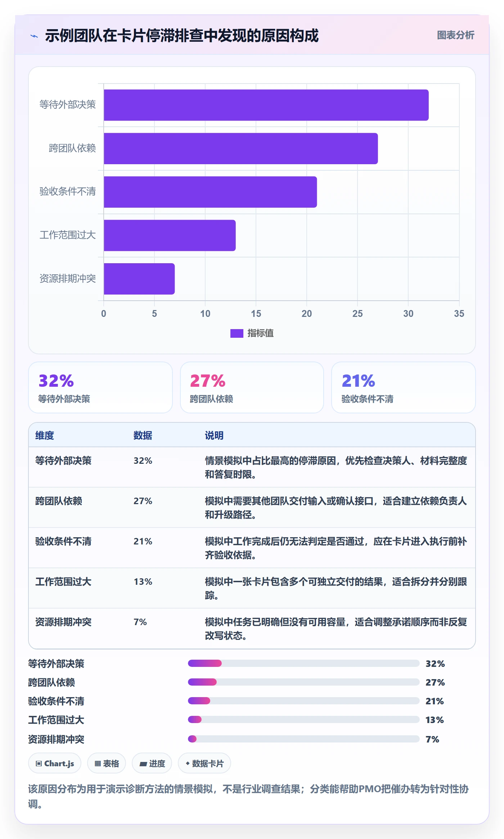Click the 表格 tag chip

[107, 763]
